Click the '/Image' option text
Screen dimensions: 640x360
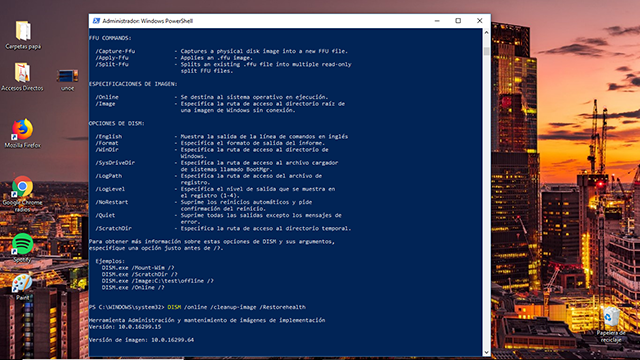(105, 104)
